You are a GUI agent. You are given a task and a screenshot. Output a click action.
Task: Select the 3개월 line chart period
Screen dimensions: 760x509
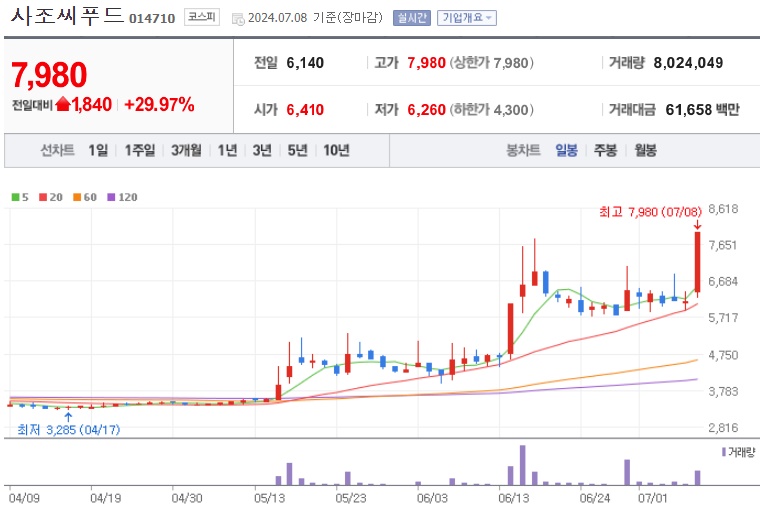click(186, 150)
